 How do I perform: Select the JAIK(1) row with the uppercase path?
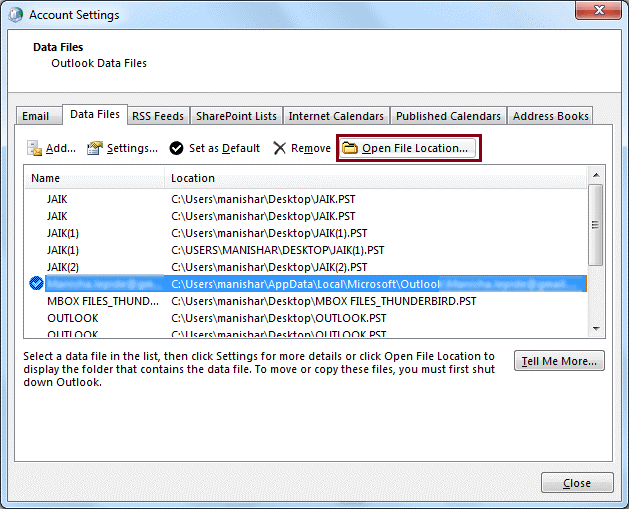coord(63,250)
